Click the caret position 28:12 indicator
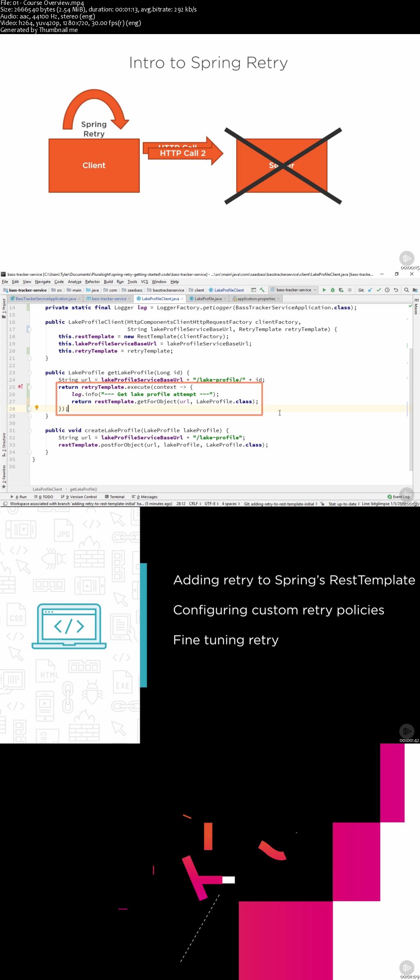Viewport: 420px width, 980px height. [181, 504]
